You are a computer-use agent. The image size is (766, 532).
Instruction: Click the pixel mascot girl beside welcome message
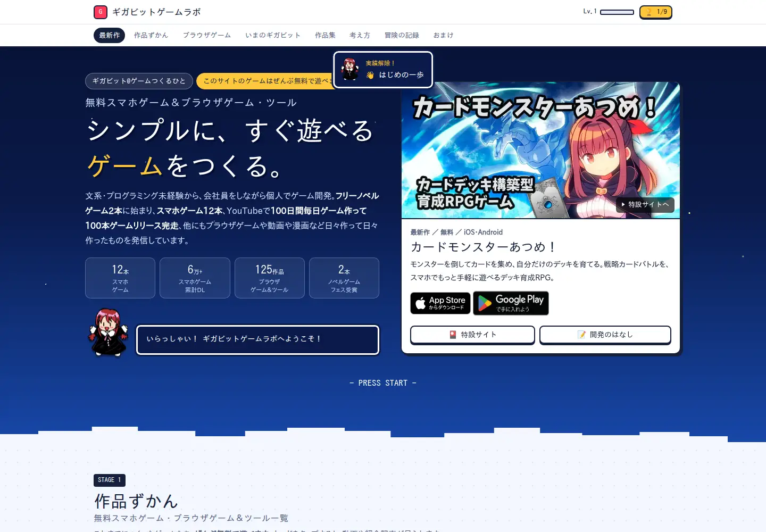click(109, 332)
